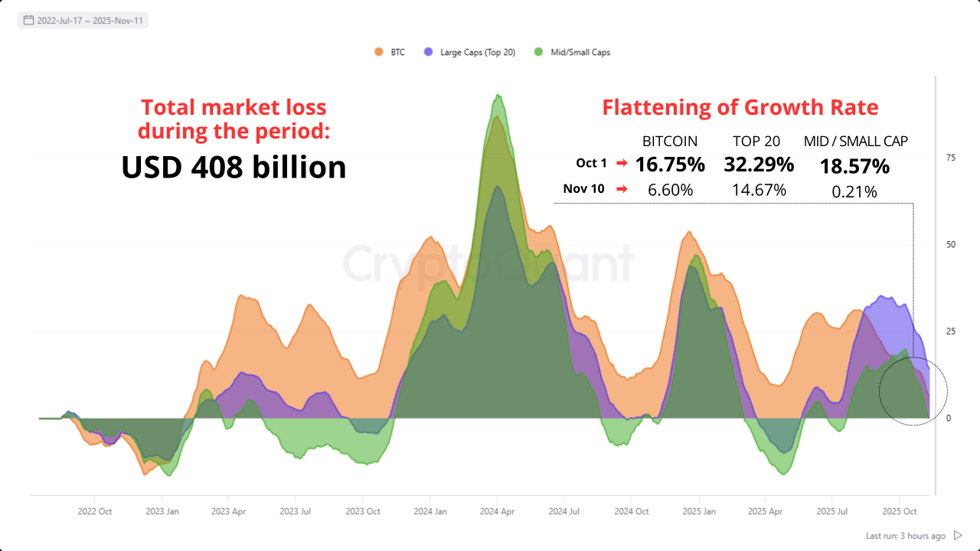Open the date range picker showing 2022-Jul-17
Screen dimensions: 980x551
pyautogui.click(x=83, y=20)
